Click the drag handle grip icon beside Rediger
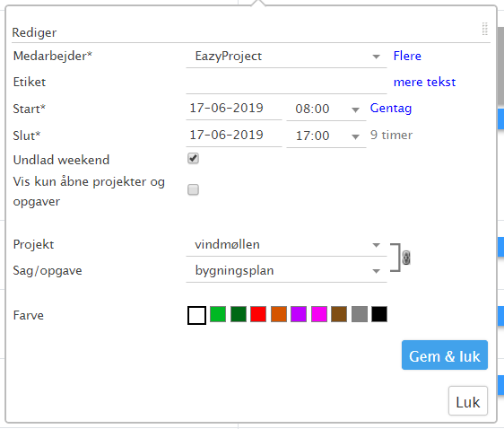The image size is (504, 429). 484,29
